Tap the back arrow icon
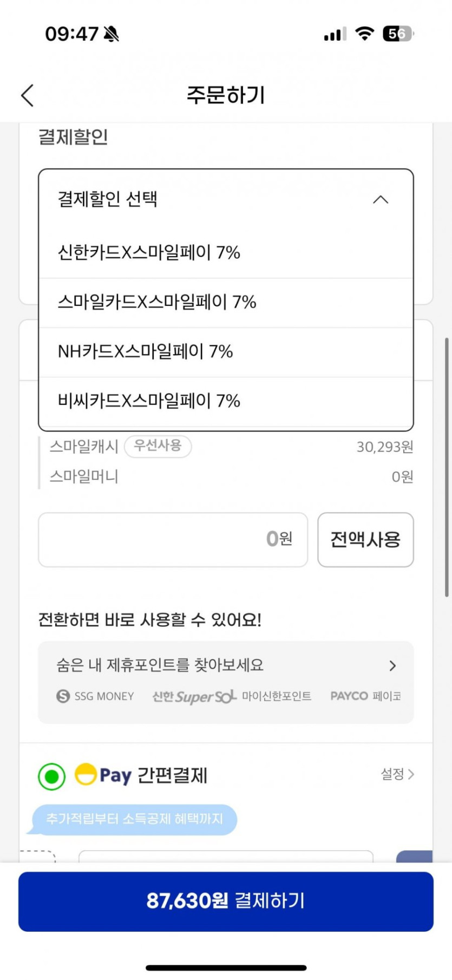Viewport: 452px width, 980px height. (28, 95)
